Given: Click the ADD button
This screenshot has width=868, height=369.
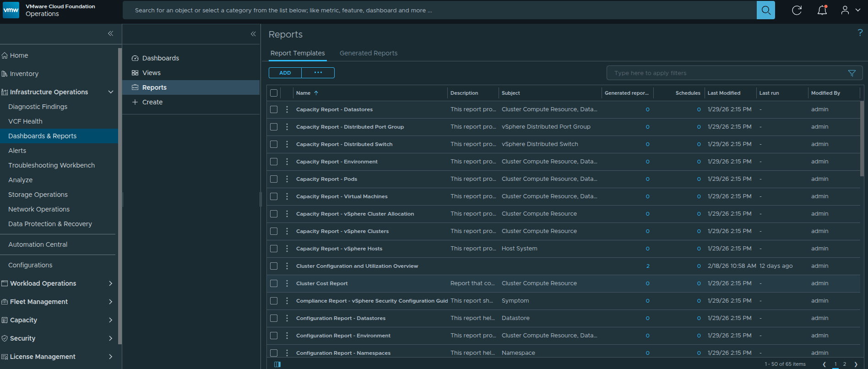Looking at the screenshot, I should [x=285, y=73].
